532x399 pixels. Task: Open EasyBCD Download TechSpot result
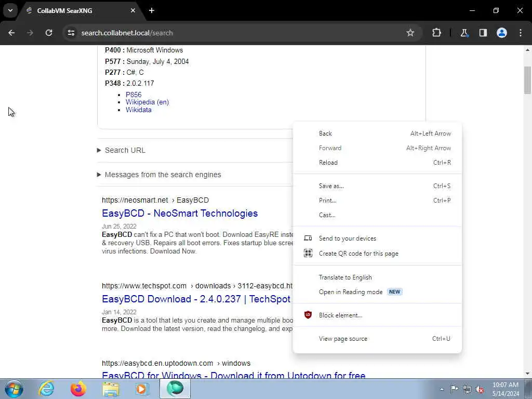click(196, 299)
